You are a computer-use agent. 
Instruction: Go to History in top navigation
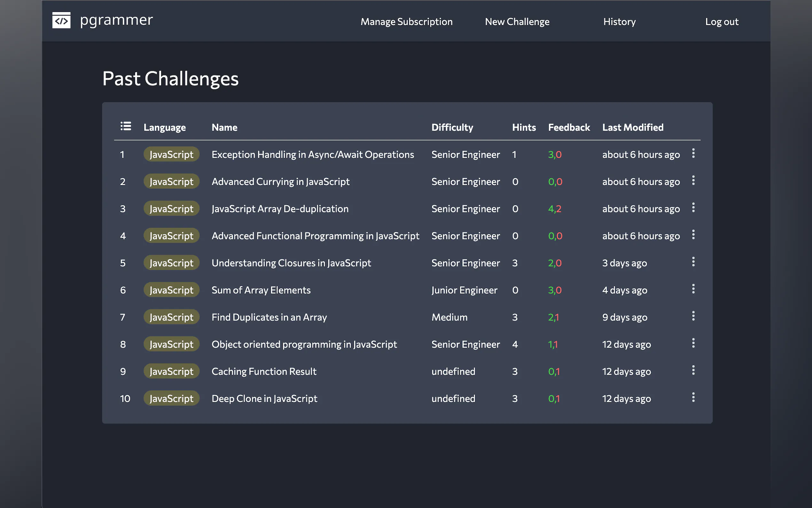click(x=619, y=22)
